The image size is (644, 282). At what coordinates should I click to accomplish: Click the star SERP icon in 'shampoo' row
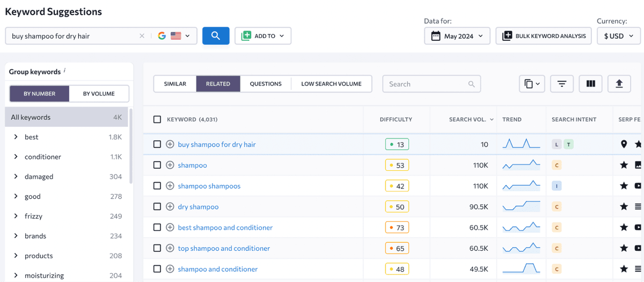624,165
